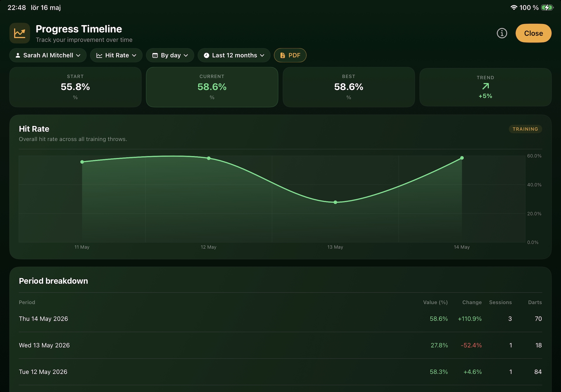The height and width of the screenshot is (392, 561).
Task: Click the Progress Timeline chart icon
Action: [x=20, y=33]
